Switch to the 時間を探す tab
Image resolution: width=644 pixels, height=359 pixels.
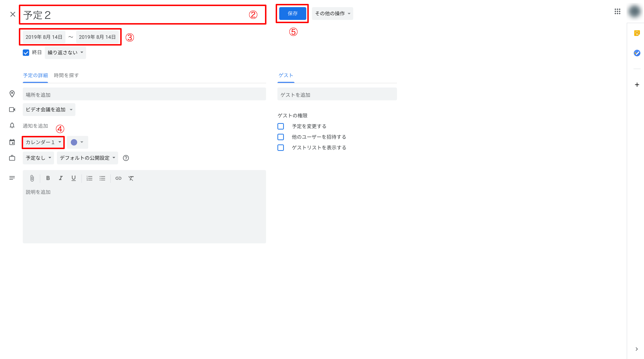click(x=66, y=75)
